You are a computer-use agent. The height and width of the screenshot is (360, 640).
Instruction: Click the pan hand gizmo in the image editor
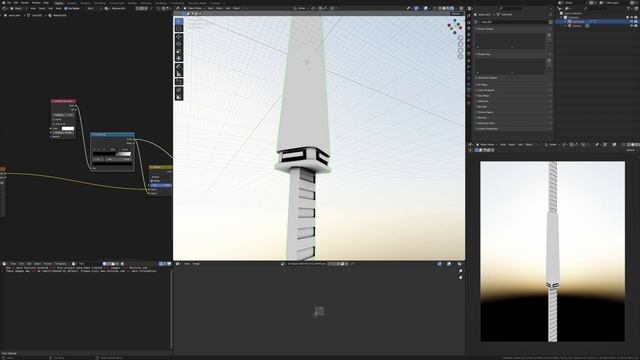pyautogui.click(x=460, y=278)
